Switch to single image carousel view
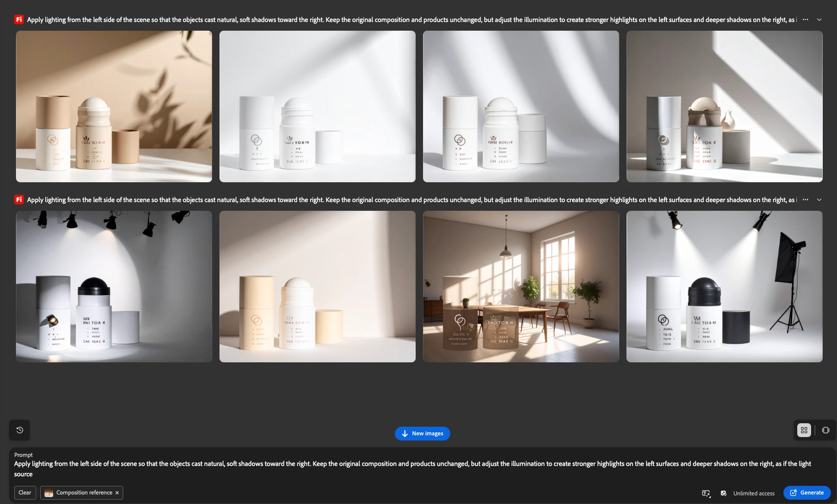837x504 pixels. [825, 430]
